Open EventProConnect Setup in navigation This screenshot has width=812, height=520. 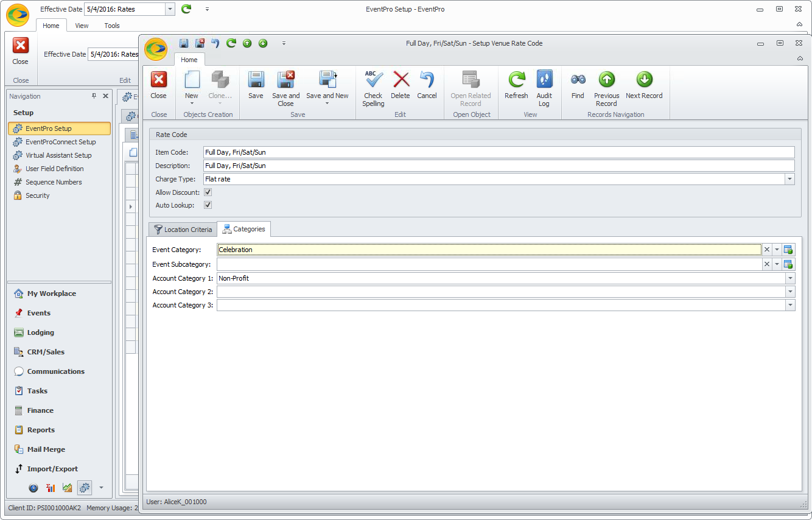(60, 142)
